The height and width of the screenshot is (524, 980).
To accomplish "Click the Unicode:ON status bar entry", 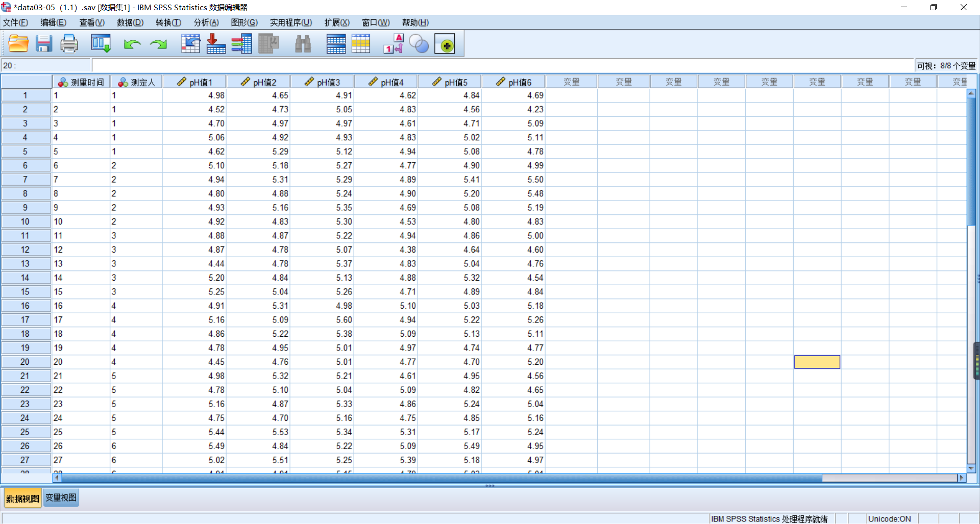I will 890,519.
